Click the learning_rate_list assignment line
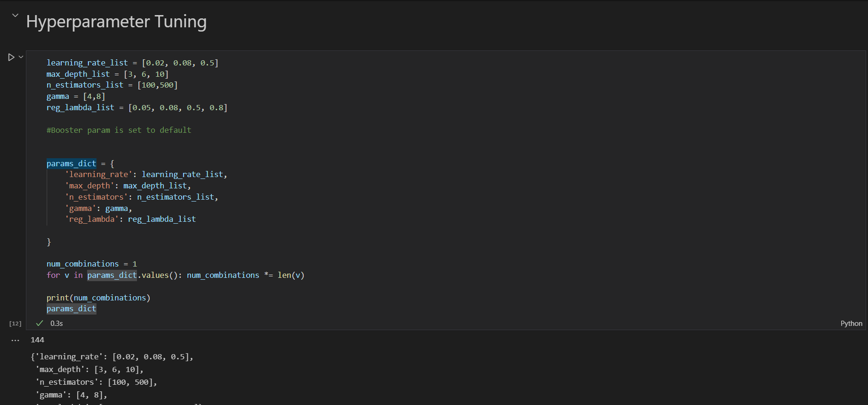The image size is (868, 405). pos(132,63)
